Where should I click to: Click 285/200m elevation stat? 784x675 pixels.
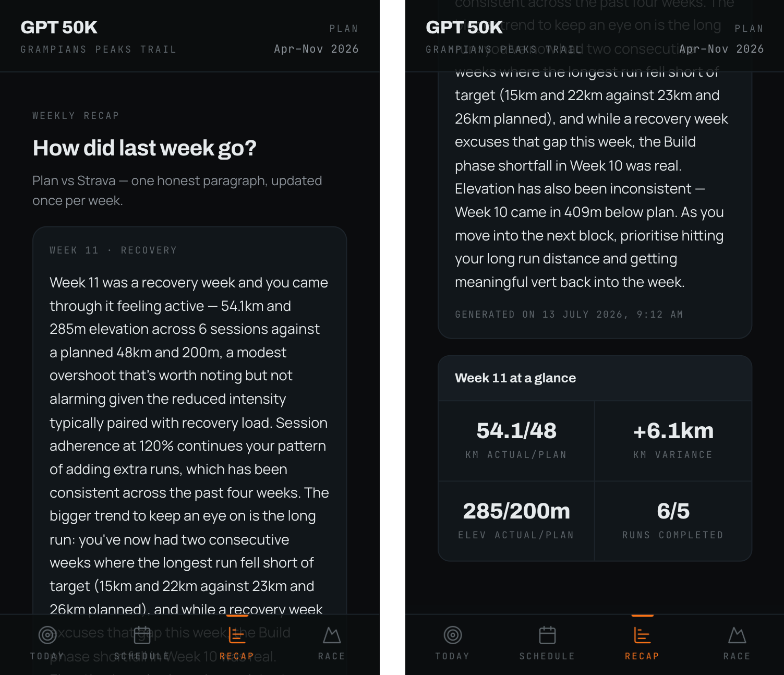(x=516, y=511)
